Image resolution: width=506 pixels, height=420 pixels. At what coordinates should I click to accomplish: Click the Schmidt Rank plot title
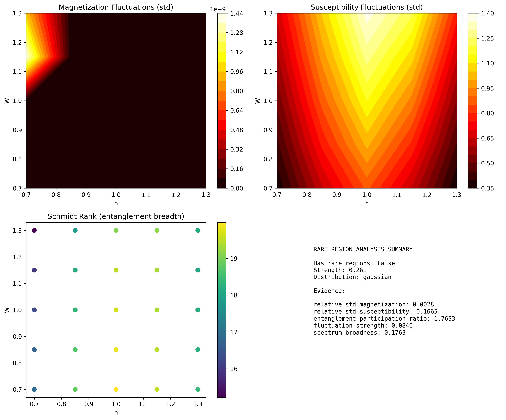pyautogui.click(x=116, y=216)
